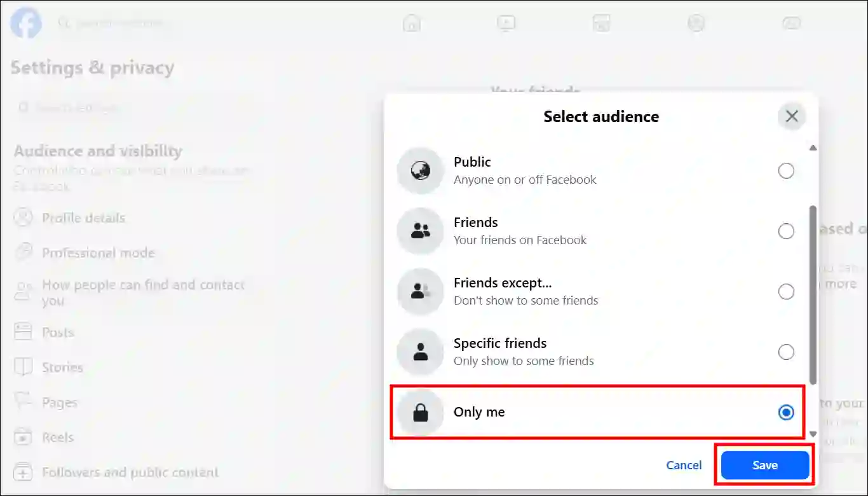Click the Friends except icon
Viewport: 868px width, 496px height.
tap(420, 292)
